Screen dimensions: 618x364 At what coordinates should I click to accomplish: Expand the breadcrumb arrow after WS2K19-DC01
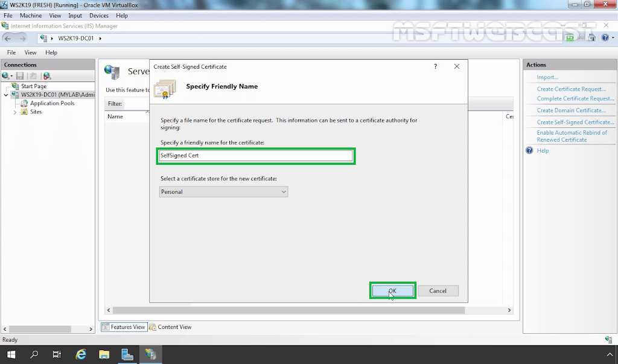100,38
